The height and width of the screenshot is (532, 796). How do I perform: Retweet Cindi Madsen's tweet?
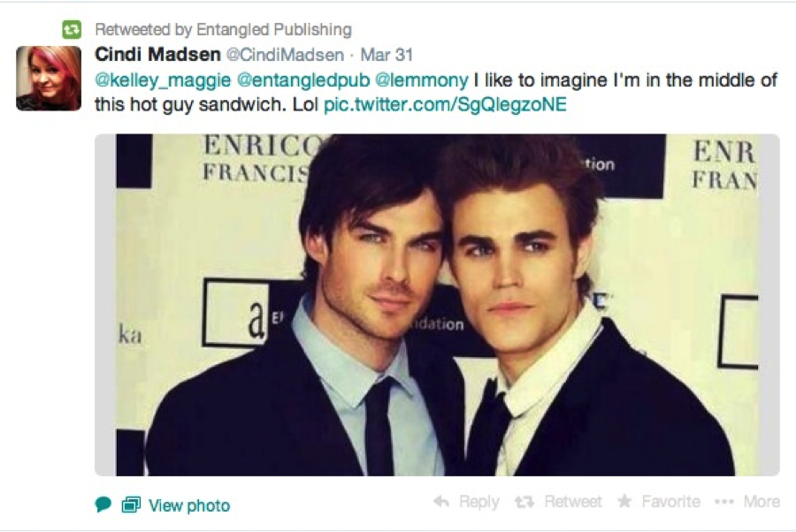(x=558, y=502)
